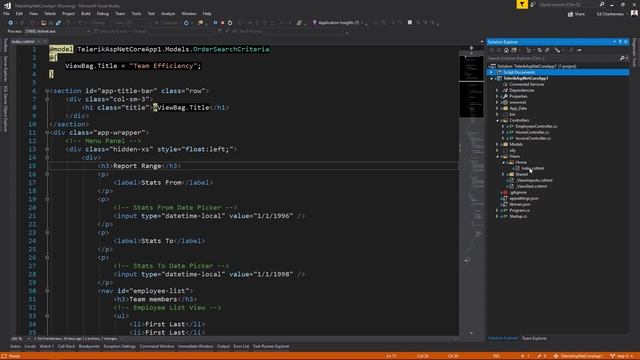Click the Solution Explorer search magnifier icon
Viewport: 640px width, 360px height.
coord(622,58)
